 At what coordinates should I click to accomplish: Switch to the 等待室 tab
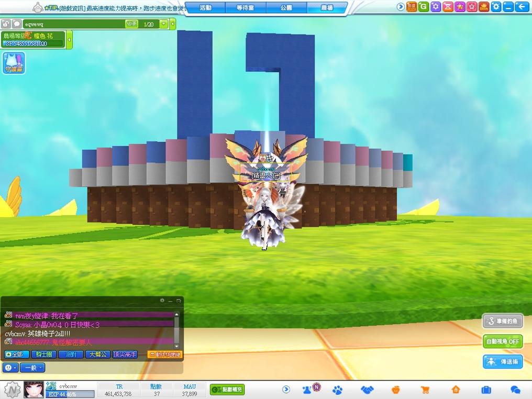click(x=246, y=8)
